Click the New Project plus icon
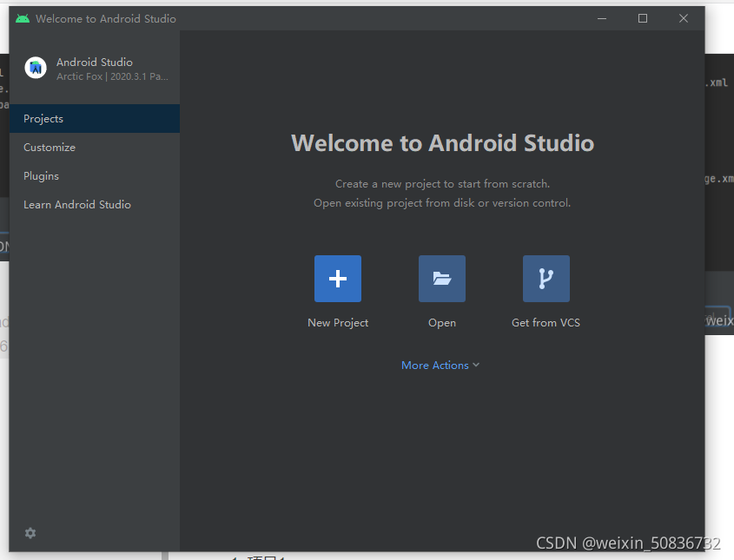 [x=338, y=279]
